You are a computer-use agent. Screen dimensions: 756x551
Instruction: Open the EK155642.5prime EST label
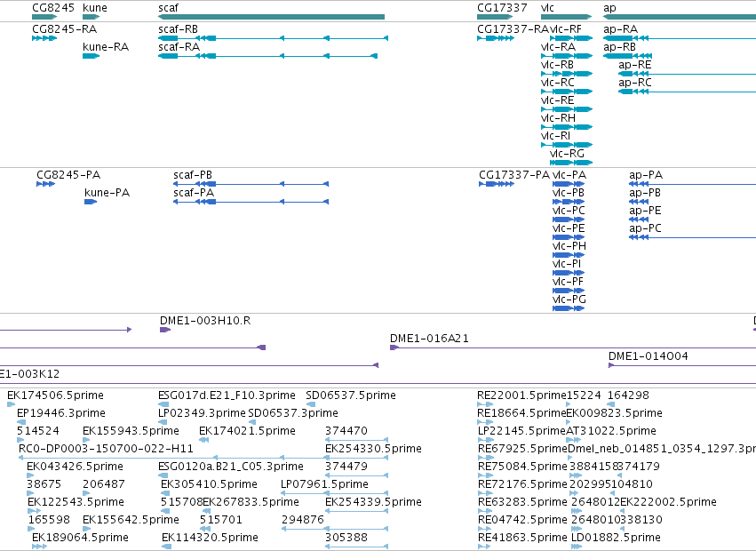point(131,520)
